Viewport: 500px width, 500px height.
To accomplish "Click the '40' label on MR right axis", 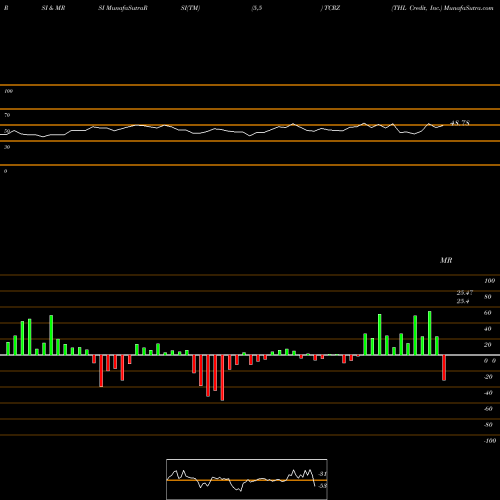I will 487,329.
